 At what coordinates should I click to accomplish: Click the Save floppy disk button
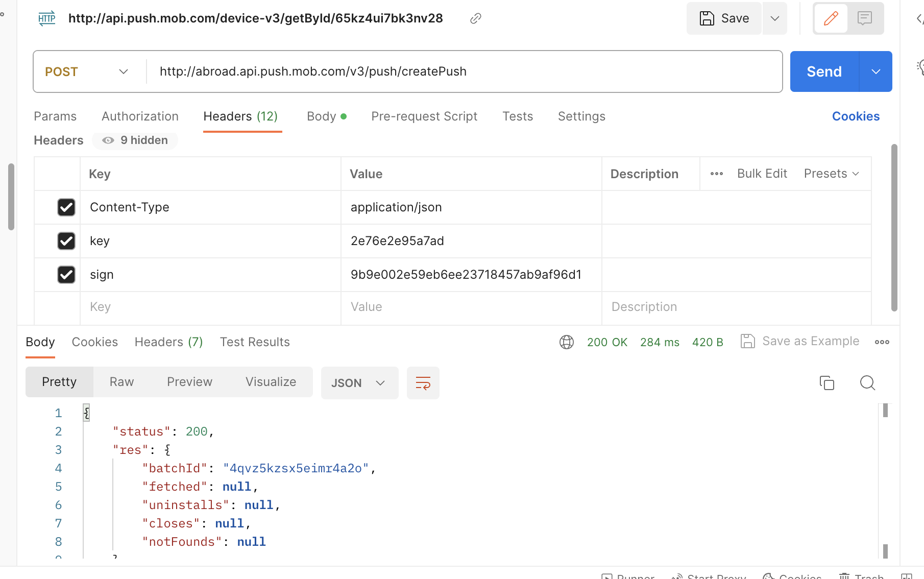coord(724,18)
